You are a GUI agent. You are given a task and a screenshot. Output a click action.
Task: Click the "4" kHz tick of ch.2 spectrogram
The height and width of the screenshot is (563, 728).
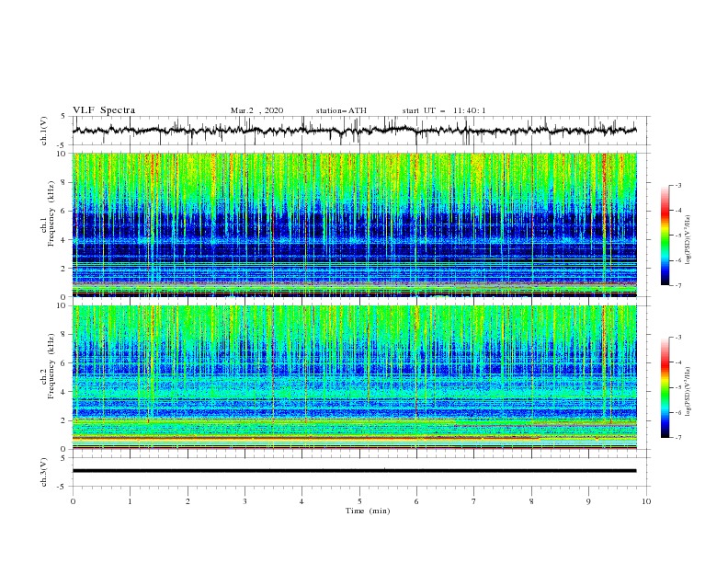coord(65,392)
